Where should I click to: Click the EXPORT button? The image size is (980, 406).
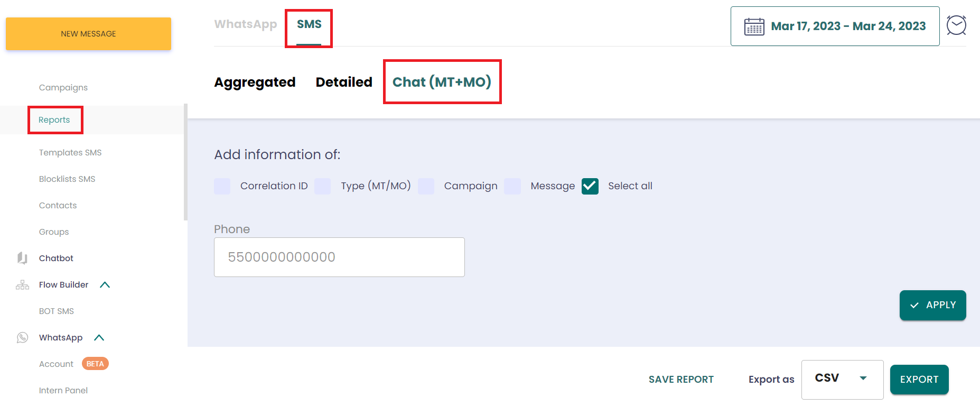[x=919, y=379]
